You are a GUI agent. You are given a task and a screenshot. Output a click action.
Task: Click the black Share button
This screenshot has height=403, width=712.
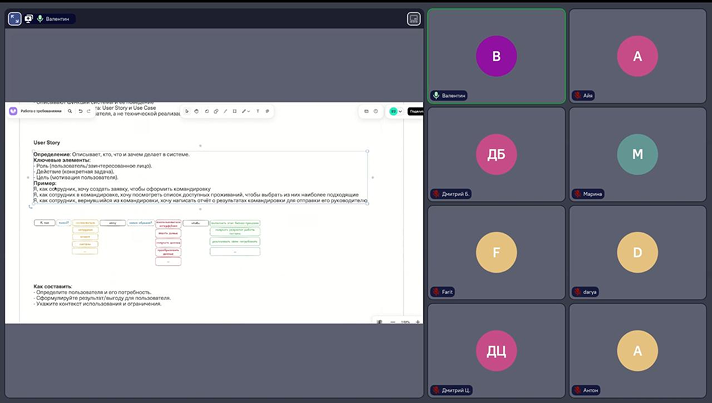click(x=415, y=111)
